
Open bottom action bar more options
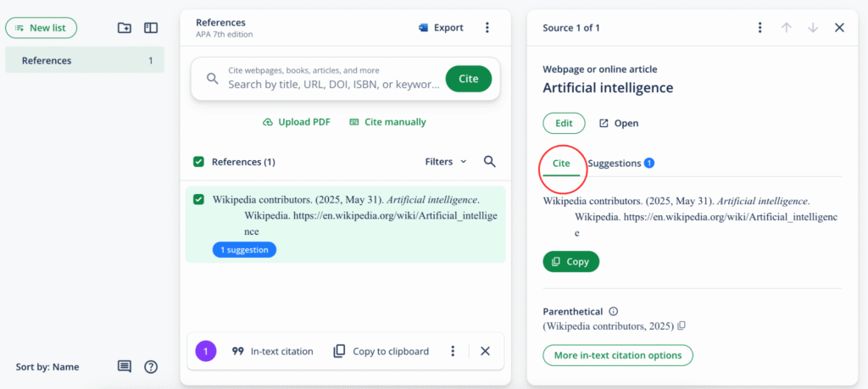[453, 351]
